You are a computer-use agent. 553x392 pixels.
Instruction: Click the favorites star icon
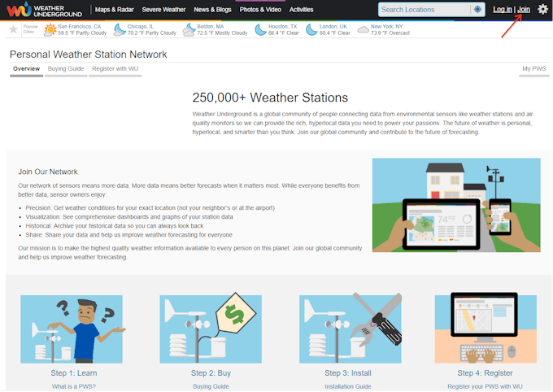(13, 29)
